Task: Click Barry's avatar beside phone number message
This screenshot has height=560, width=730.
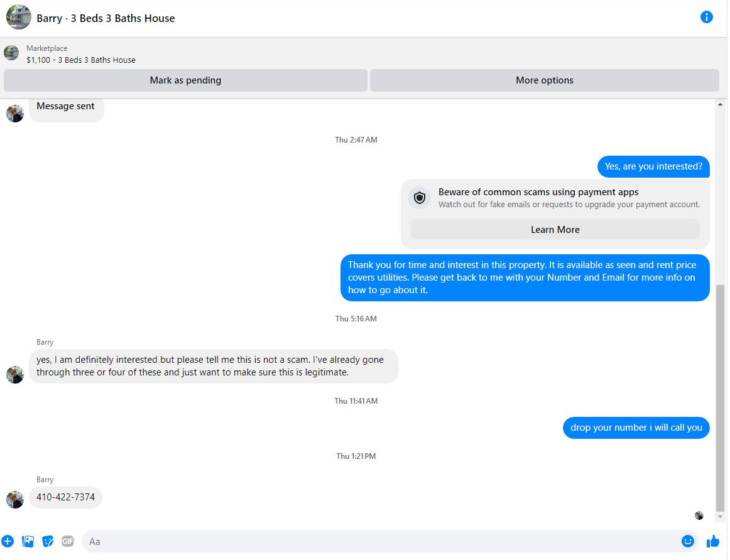Action: (15, 500)
